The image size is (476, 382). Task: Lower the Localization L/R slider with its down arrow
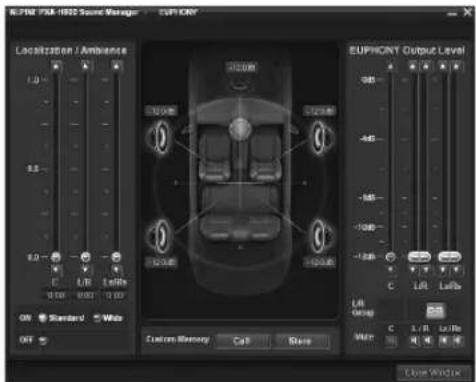85,269
